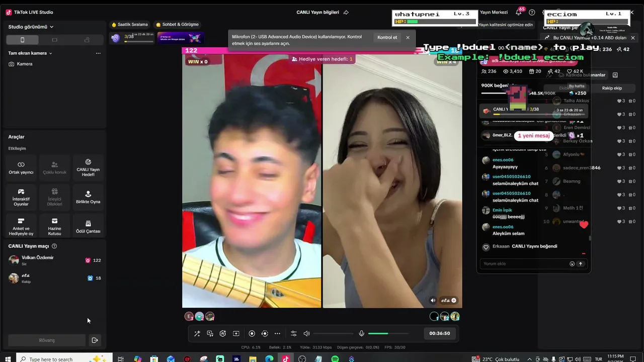Click Yayın kalitesini optimize edin
The image size is (644, 362).
click(x=505, y=25)
